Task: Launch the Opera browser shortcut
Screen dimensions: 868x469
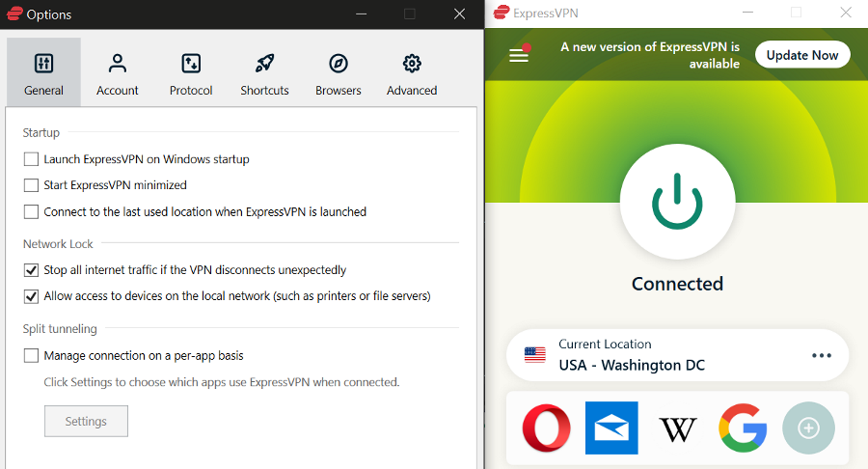Action: tap(547, 428)
